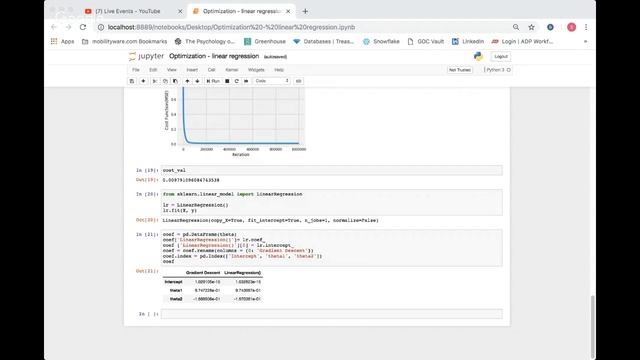Paste cells below icon in Jupyter toolbar

(175, 81)
